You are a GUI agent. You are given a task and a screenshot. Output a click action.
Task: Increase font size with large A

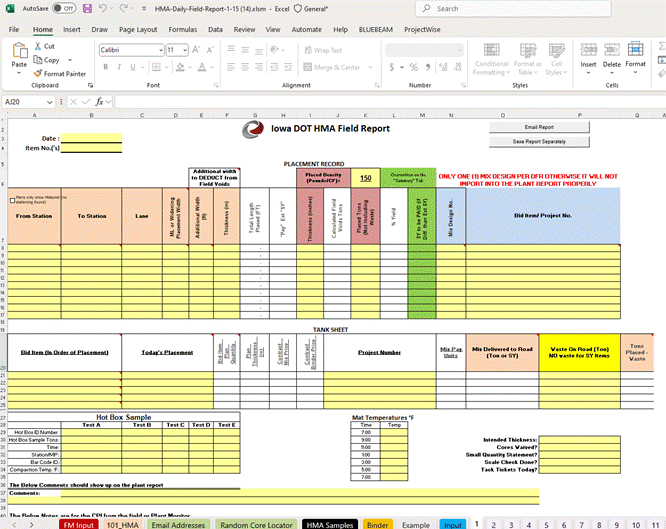[x=196, y=50]
